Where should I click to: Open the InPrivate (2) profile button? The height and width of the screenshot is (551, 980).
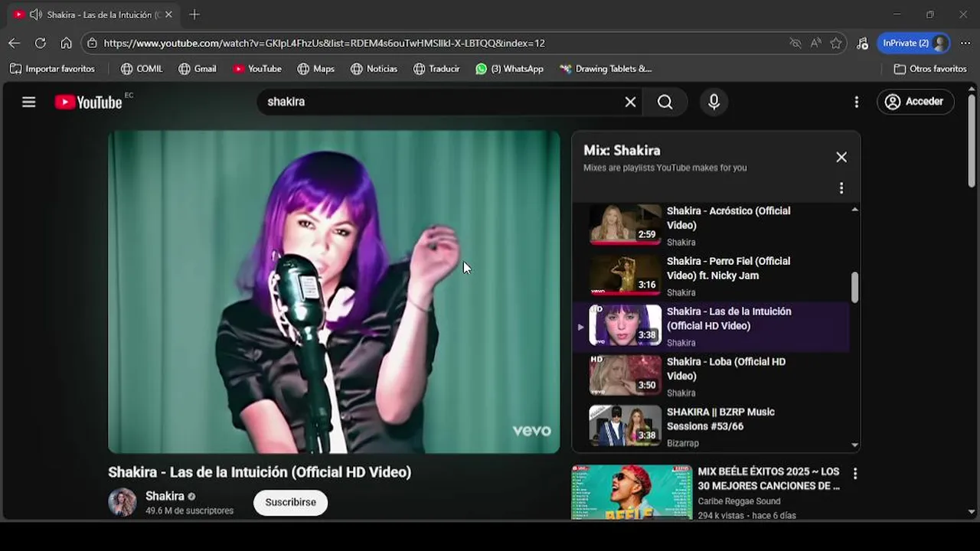[x=914, y=43]
